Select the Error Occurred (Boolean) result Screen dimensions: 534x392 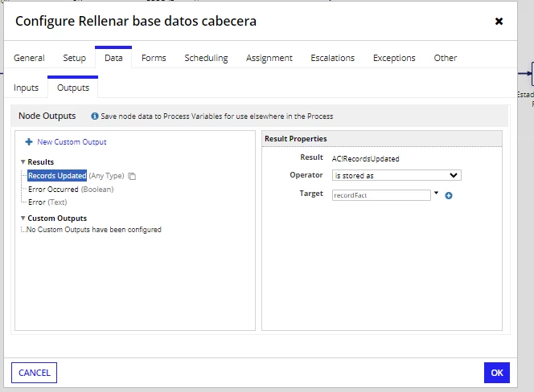pos(71,190)
